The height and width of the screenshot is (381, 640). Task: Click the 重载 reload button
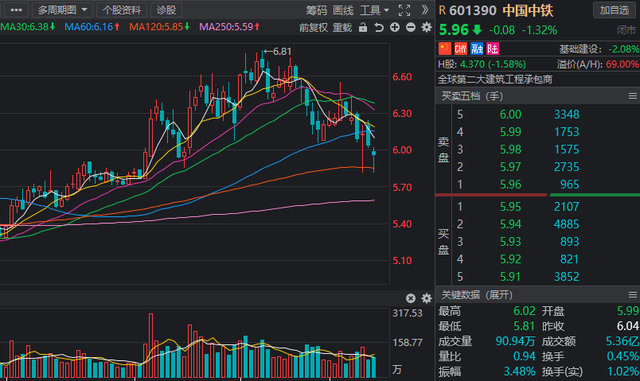tap(342, 27)
